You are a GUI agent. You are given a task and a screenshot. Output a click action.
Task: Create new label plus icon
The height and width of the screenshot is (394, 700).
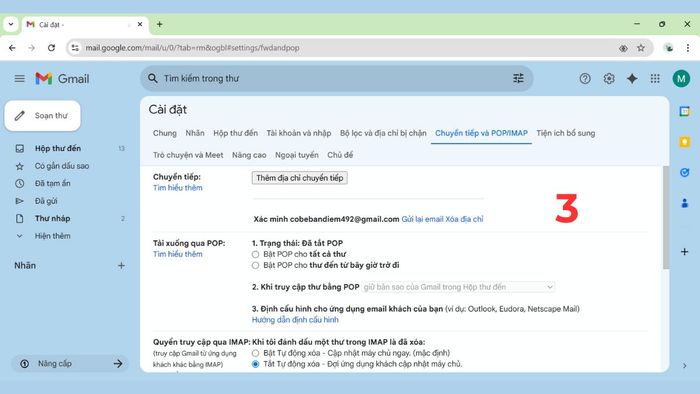click(x=121, y=265)
